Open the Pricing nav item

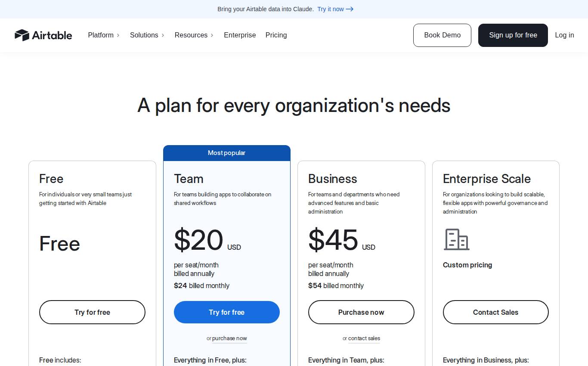point(276,35)
